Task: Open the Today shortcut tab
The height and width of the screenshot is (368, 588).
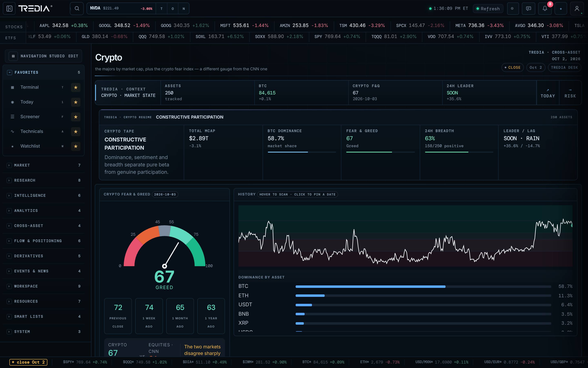Action: coord(548,93)
